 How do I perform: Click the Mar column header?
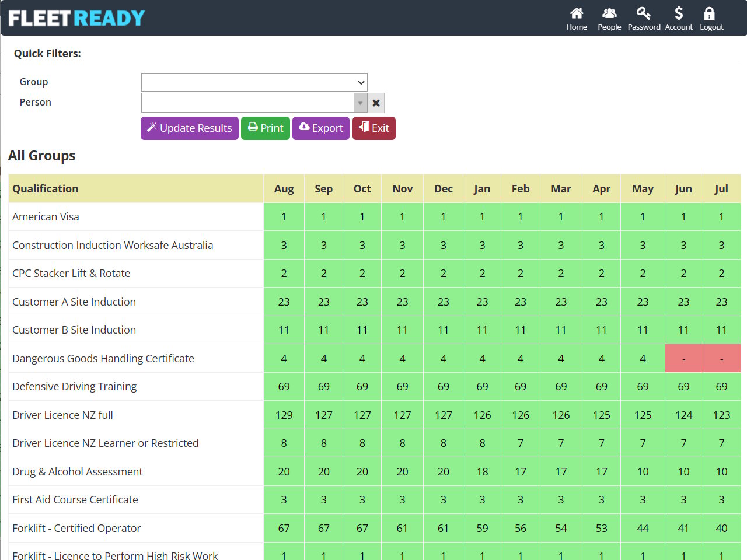click(561, 188)
